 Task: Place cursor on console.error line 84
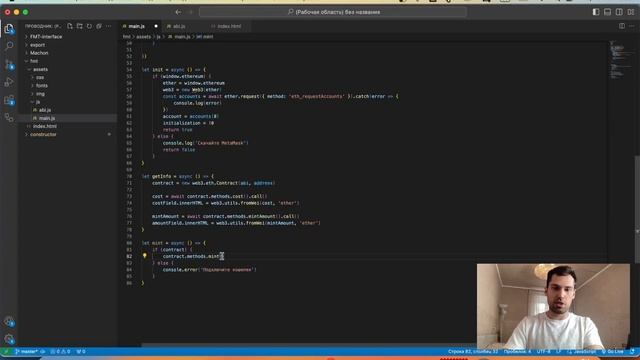click(209, 269)
